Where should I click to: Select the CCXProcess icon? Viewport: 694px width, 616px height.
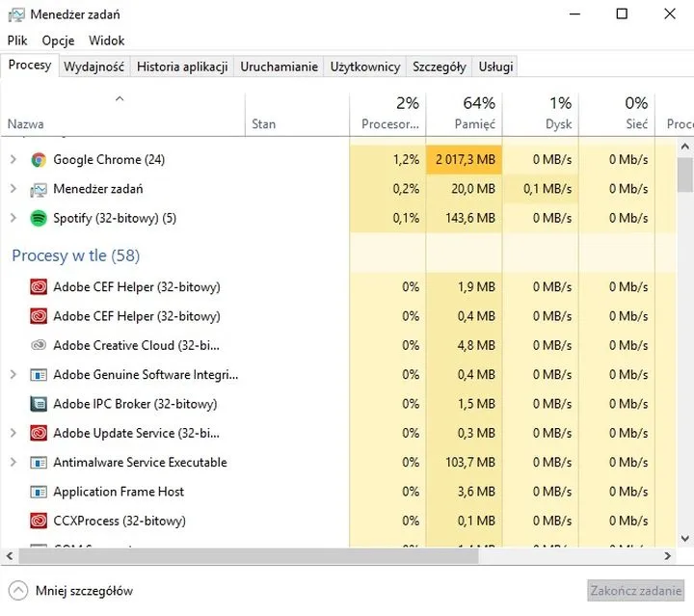39,521
